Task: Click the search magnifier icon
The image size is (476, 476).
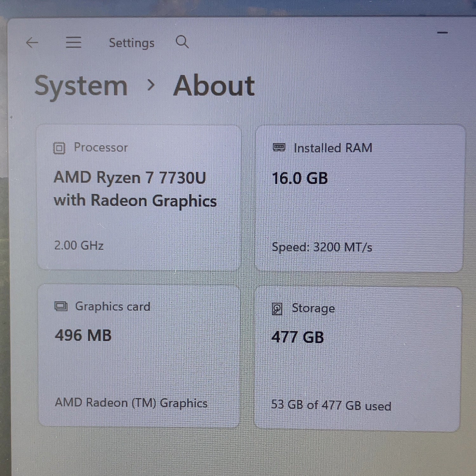Action: coord(182,42)
